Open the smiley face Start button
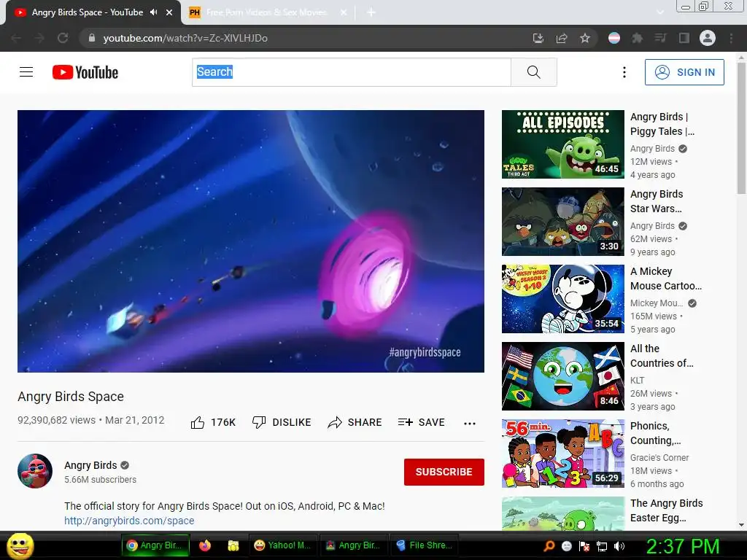Image resolution: width=747 pixels, height=560 pixels. 20,545
